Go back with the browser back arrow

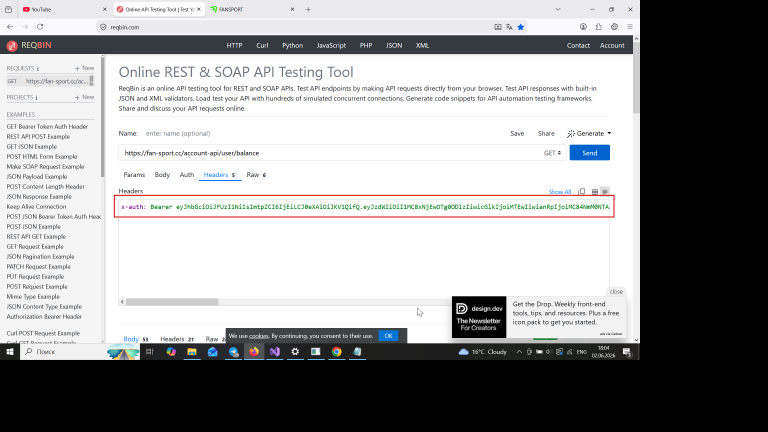(10, 27)
